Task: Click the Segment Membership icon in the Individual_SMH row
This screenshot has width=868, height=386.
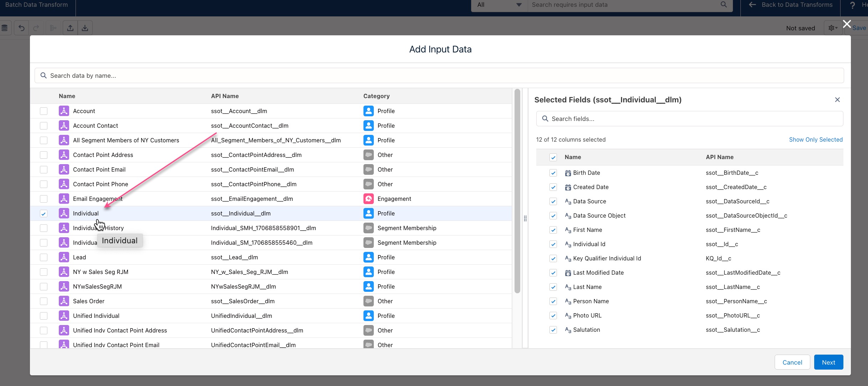Action: (368, 228)
